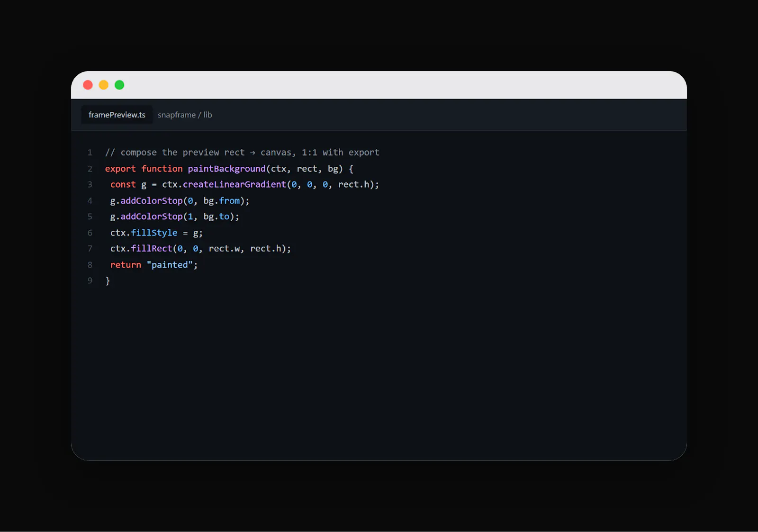Click the yellow minimize window dot
Viewport: 758px width, 532px height.
104,85
